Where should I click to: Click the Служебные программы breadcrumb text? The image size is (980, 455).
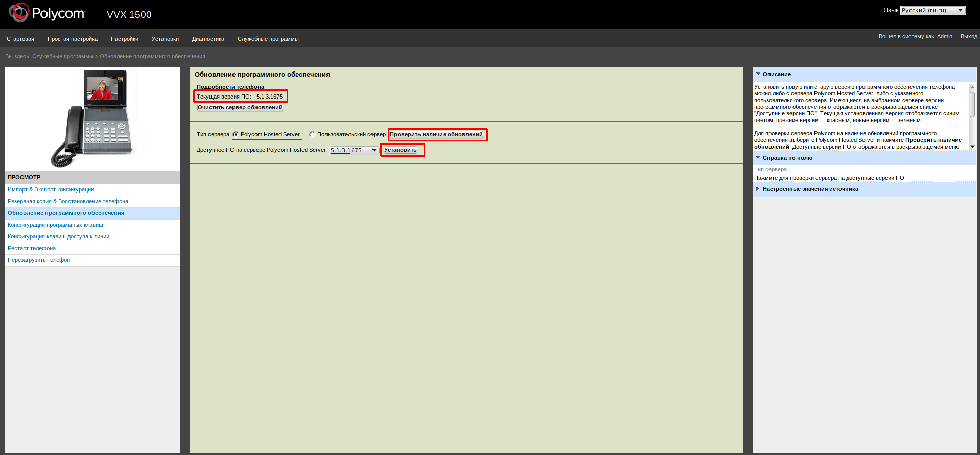click(63, 56)
